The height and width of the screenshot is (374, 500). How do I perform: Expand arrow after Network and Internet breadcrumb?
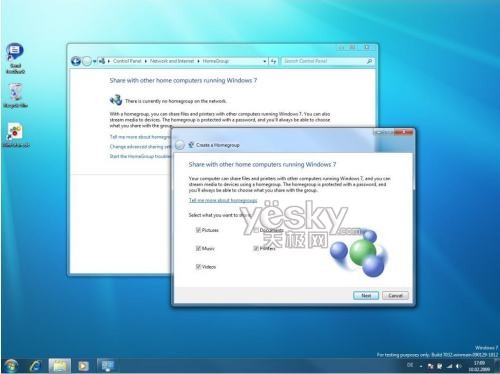pyautogui.click(x=198, y=61)
